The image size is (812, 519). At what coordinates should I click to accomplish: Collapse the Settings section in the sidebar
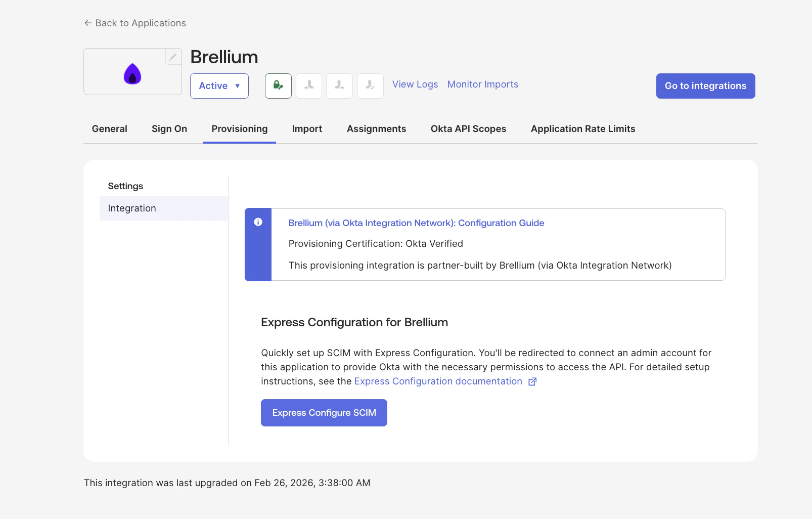point(125,186)
